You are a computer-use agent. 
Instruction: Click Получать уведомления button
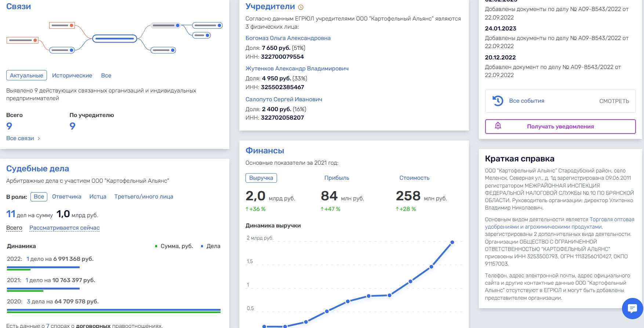[x=560, y=126]
